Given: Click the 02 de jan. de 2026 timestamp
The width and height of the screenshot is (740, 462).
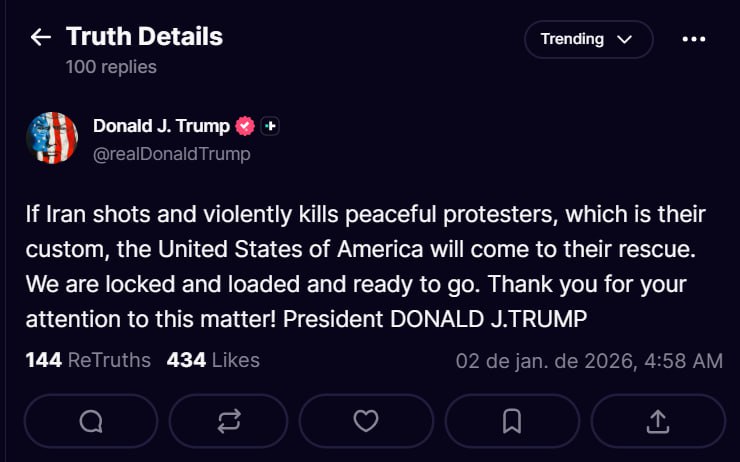Looking at the screenshot, I should point(589,361).
